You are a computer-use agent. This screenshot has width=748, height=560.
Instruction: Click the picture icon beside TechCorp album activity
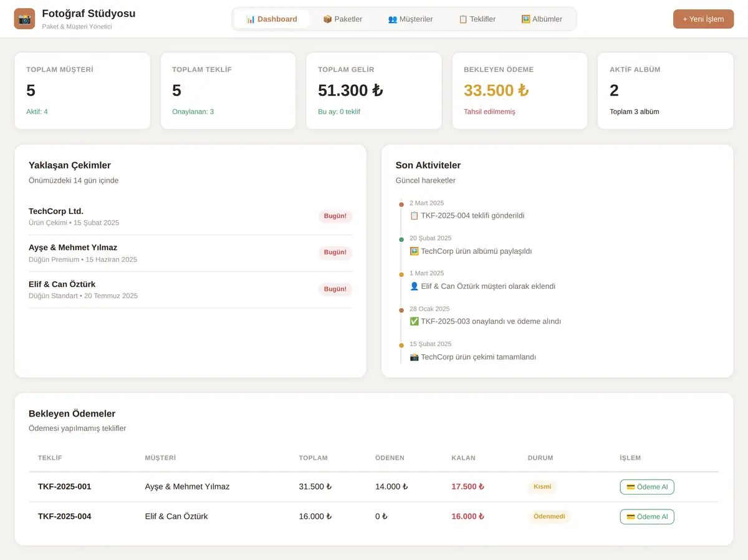click(x=414, y=251)
